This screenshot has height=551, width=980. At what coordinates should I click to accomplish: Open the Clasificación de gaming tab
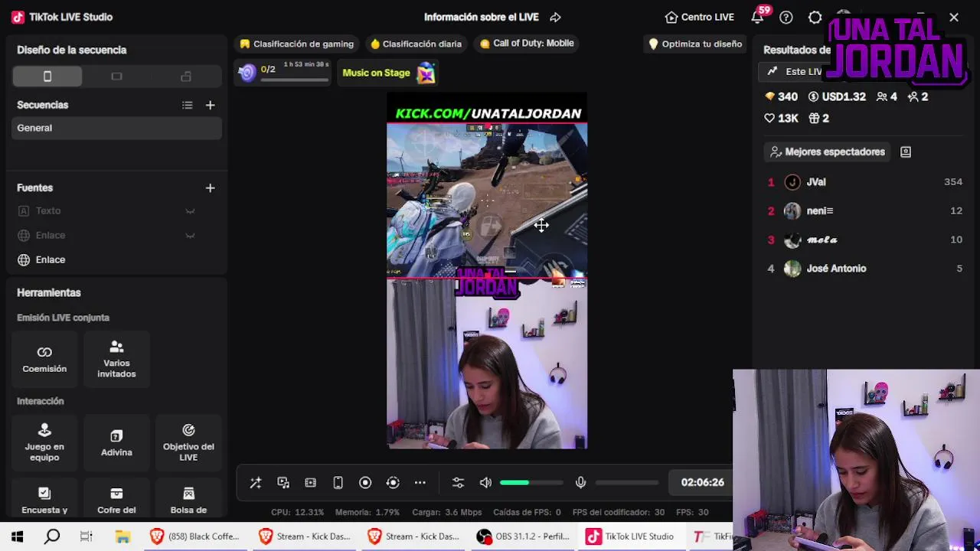coord(296,44)
